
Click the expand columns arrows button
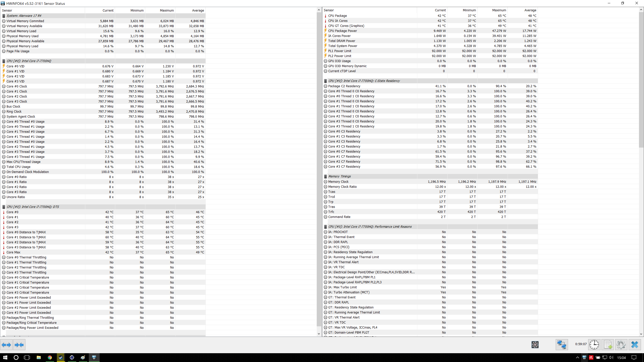(6, 345)
